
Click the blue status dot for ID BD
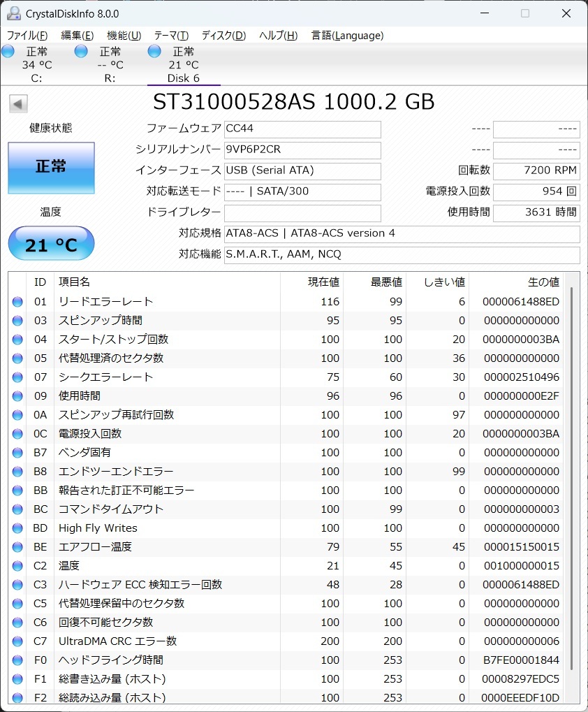tap(17, 528)
